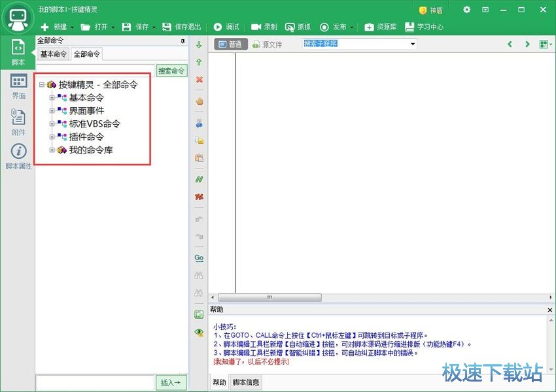This screenshot has height=392, width=556.
Task: Click the Go to line icon
Action: point(200,258)
